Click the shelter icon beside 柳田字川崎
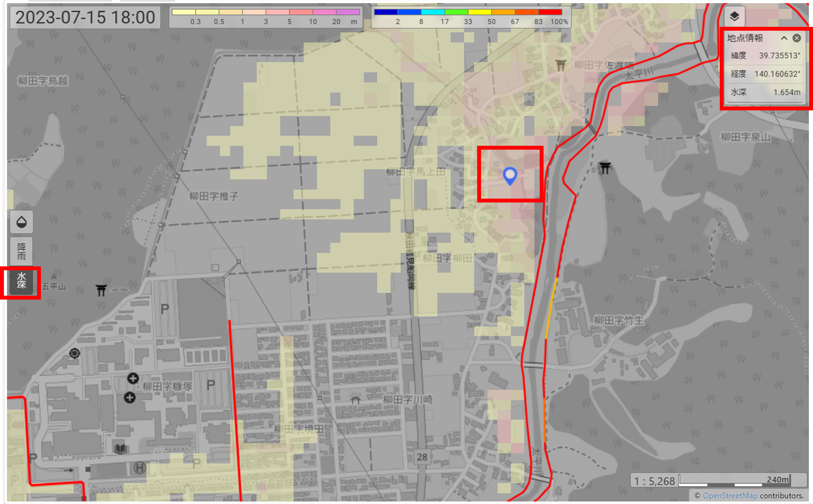This screenshot has height=504, width=813. [x=355, y=398]
